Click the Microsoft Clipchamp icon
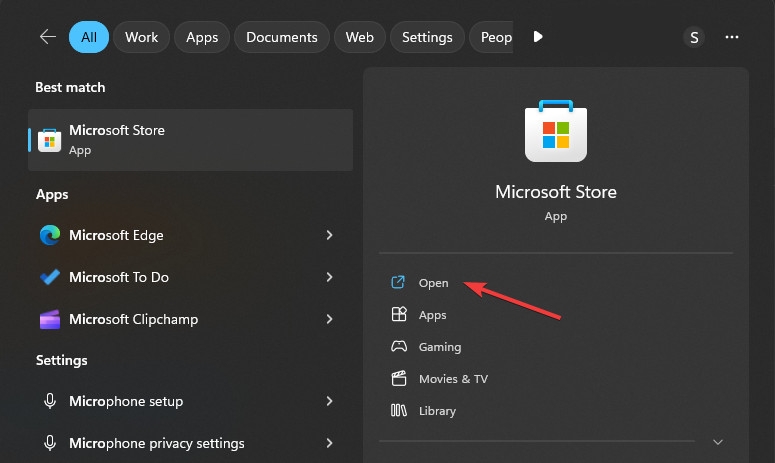775x463 pixels. (x=50, y=319)
